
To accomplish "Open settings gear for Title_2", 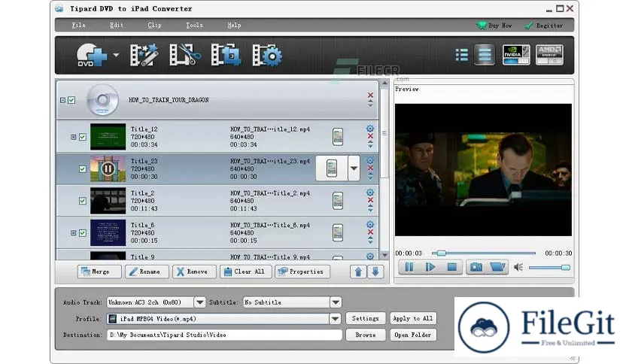I will tap(370, 193).
